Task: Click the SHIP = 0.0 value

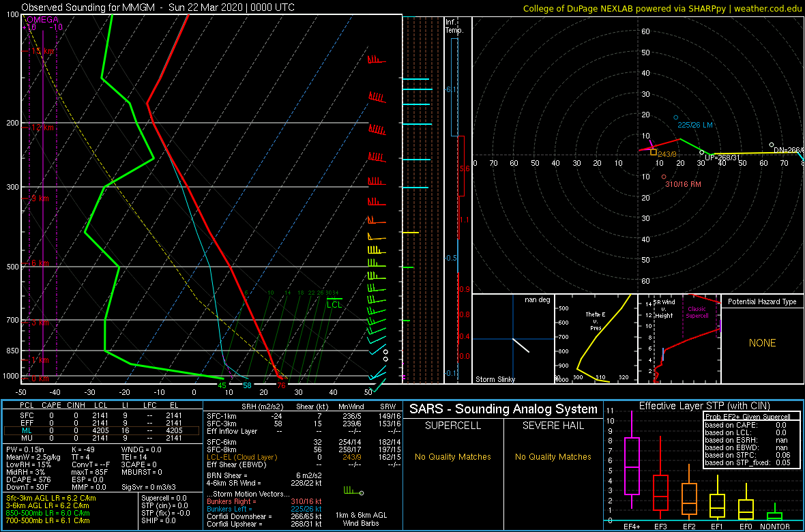Action: (x=159, y=520)
